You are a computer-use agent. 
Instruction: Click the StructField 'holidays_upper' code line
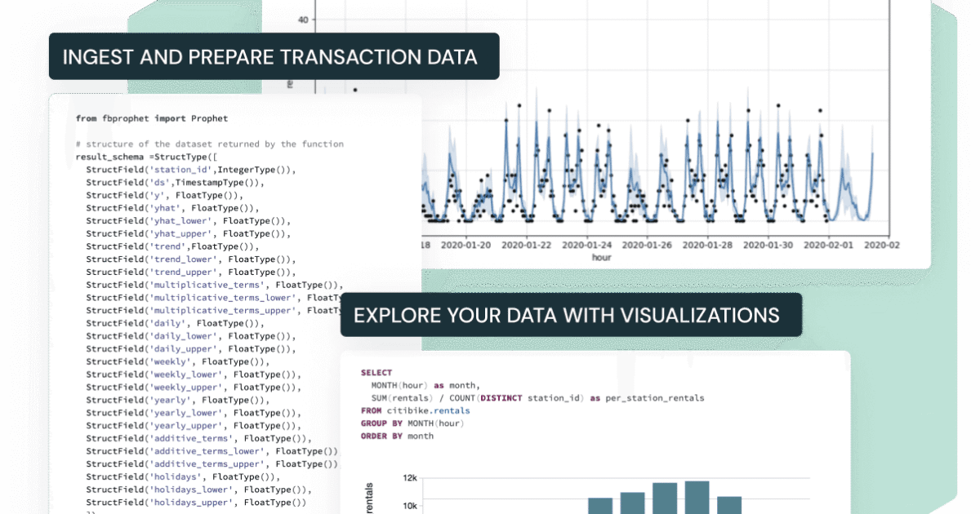tap(196, 503)
